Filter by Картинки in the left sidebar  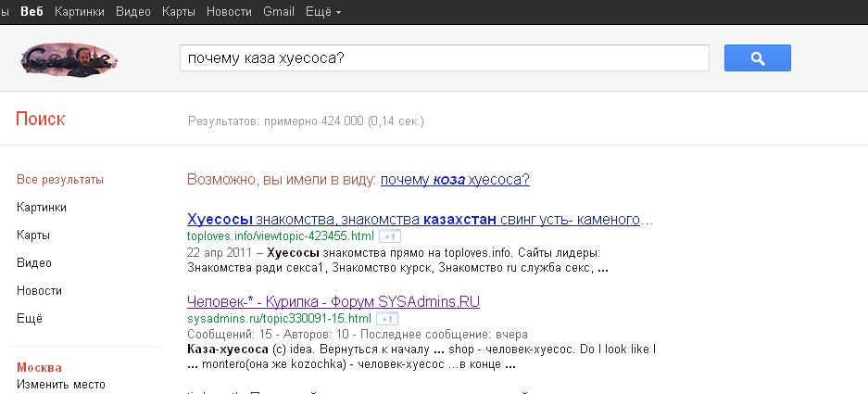(x=42, y=208)
